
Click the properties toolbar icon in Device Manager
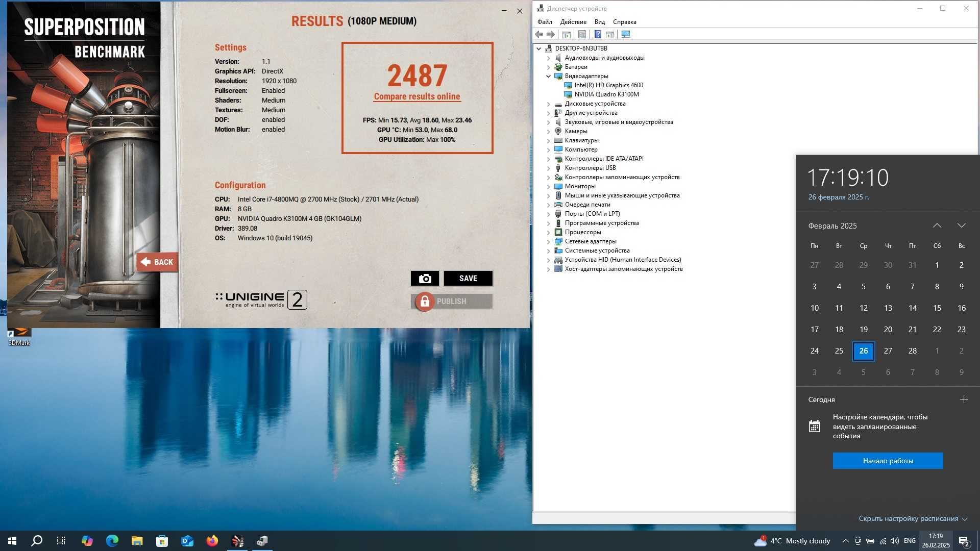tap(582, 34)
